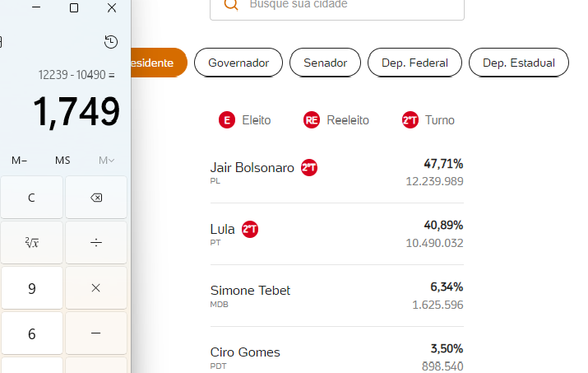Switch to the Senador tab
The height and width of the screenshot is (373, 588).
(x=325, y=63)
